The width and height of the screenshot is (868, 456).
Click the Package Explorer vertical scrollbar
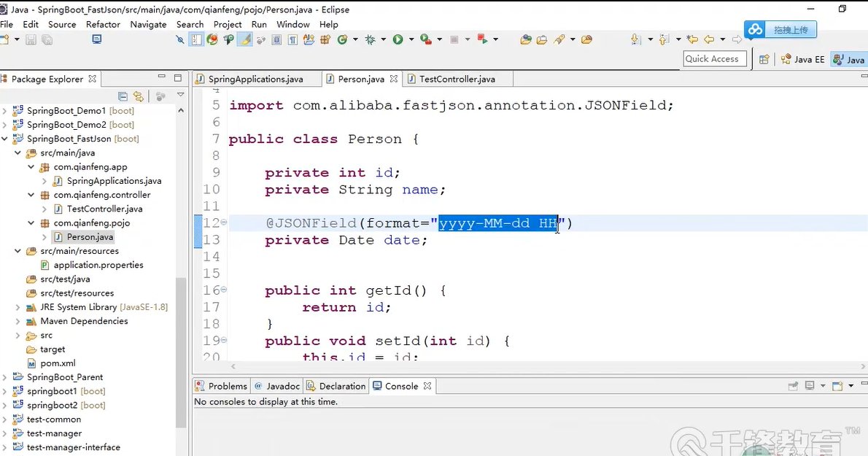[181, 352]
